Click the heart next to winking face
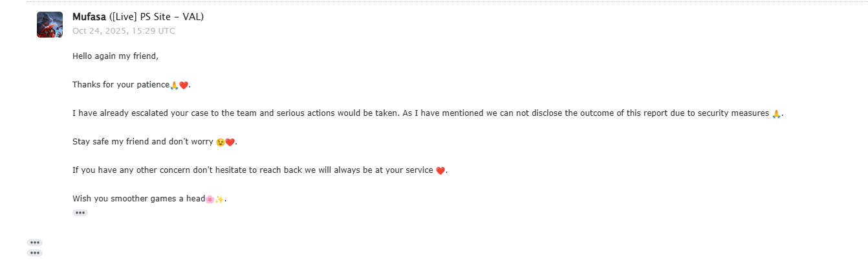This screenshot has width=868, height=270. click(230, 142)
